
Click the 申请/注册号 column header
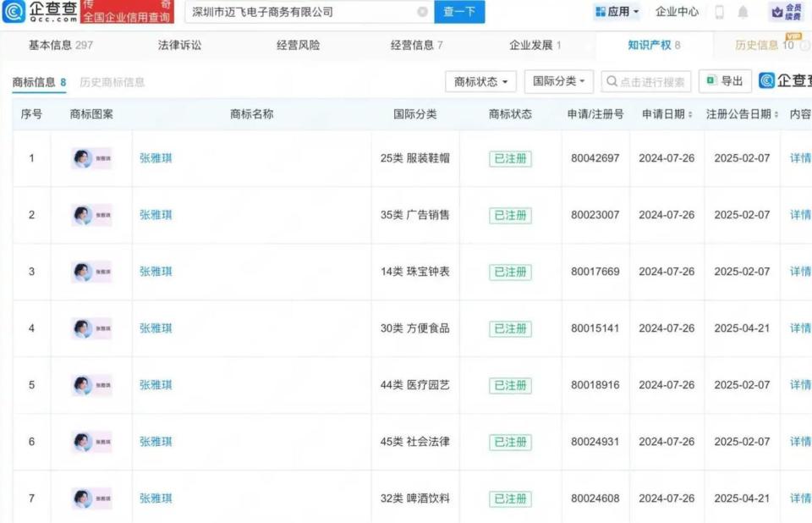click(595, 114)
